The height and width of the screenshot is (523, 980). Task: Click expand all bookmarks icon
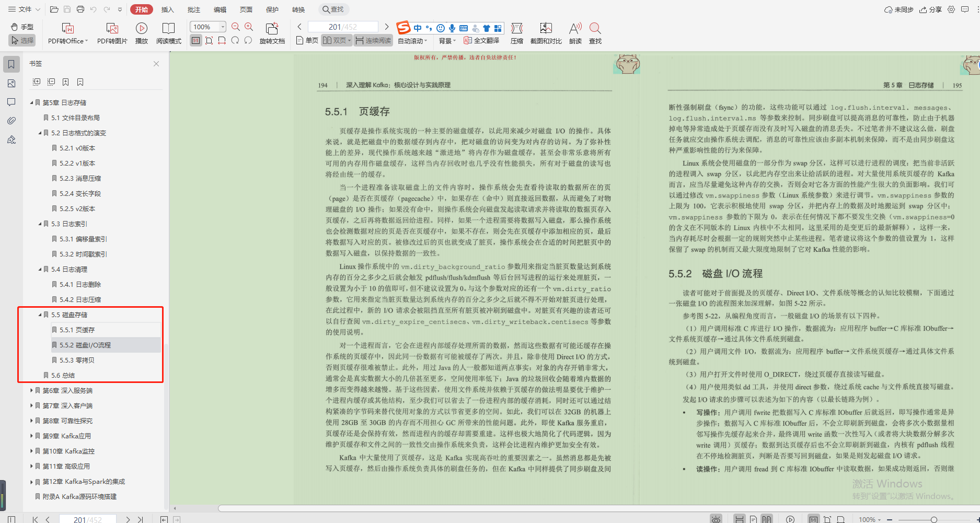[x=37, y=82]
